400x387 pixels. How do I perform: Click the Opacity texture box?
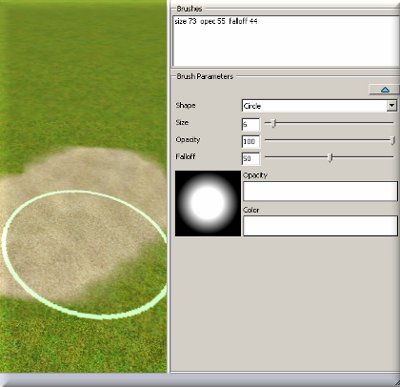point(320,191)
